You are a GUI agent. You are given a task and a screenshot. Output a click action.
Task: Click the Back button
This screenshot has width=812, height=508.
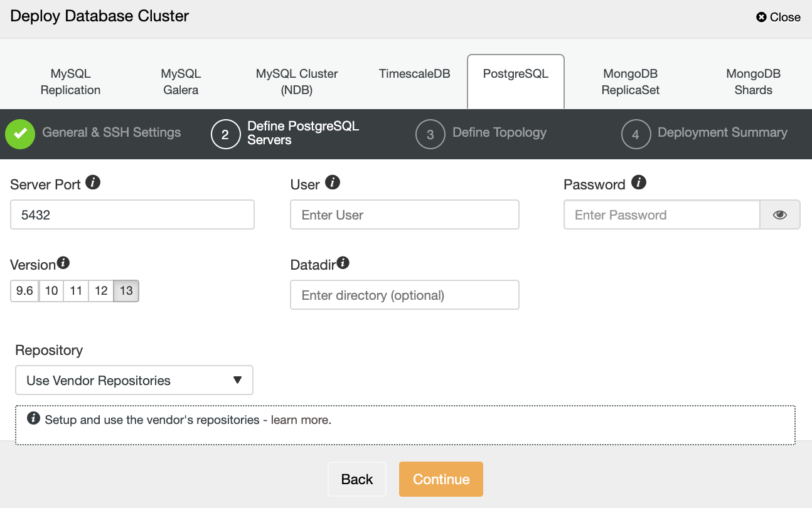[357, 479]
